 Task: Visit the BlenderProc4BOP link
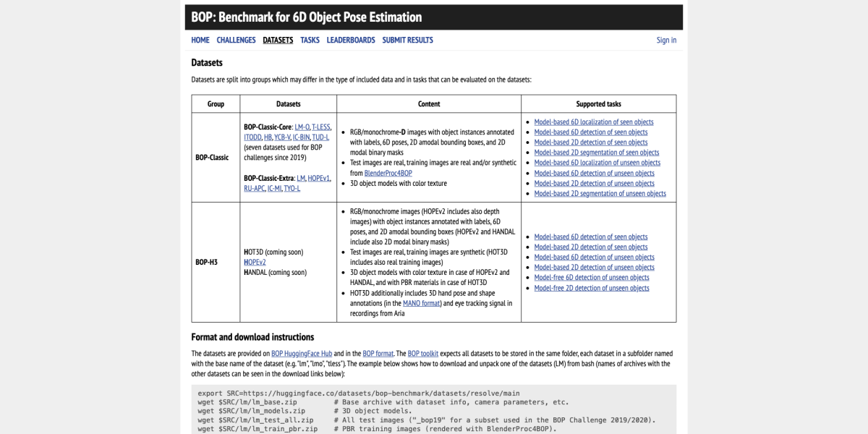pos(388,174)
